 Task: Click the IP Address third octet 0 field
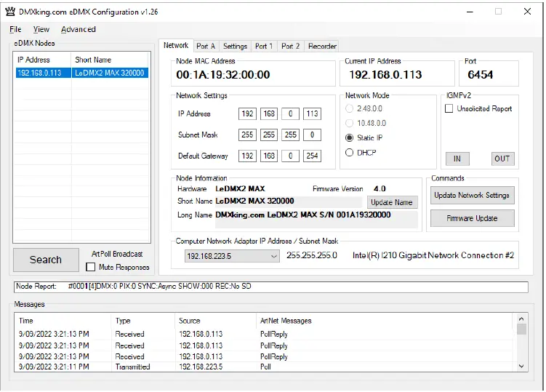[x=290, y=113]
